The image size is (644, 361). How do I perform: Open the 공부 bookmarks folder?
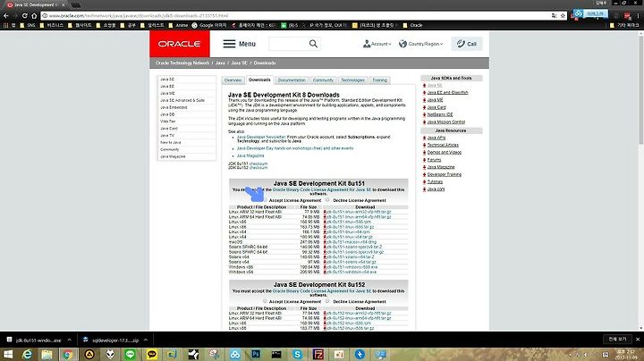129,25
